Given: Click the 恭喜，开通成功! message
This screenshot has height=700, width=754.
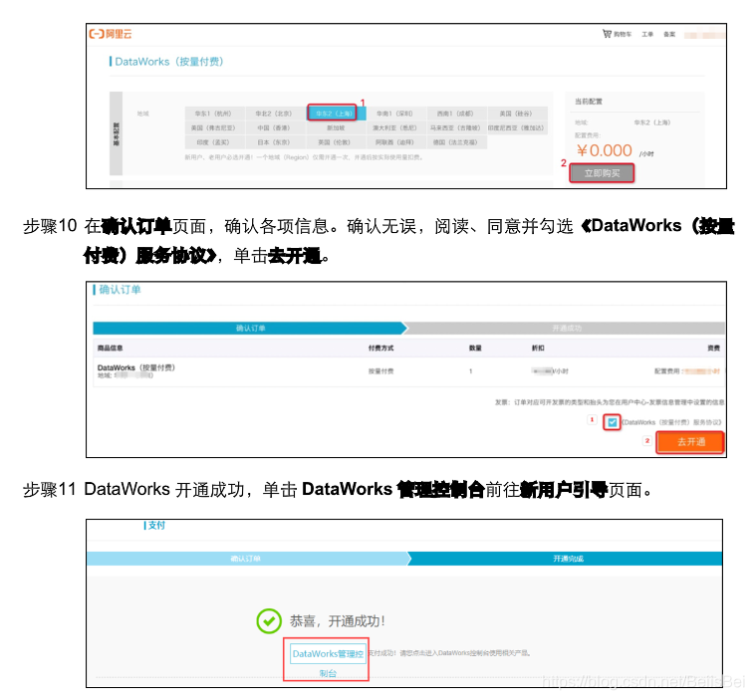Looking at the screenshot, I should pyautogui.click(x=338, y=621).
